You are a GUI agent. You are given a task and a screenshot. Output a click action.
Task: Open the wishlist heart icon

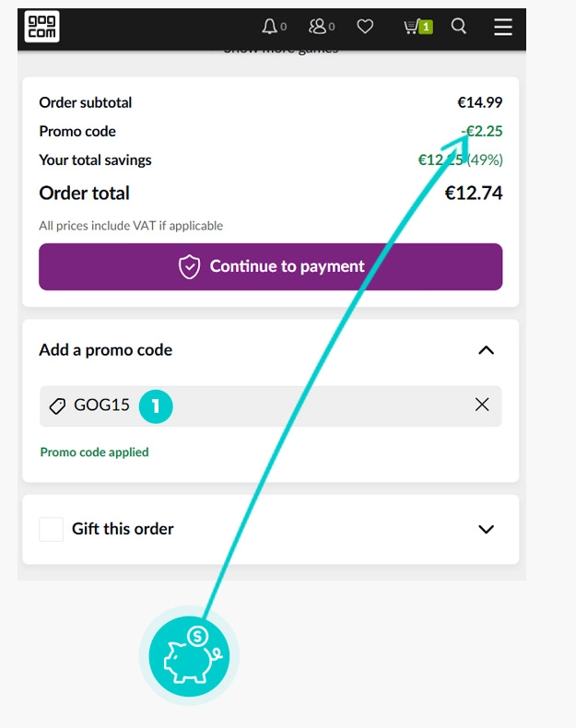click(366, 27)
